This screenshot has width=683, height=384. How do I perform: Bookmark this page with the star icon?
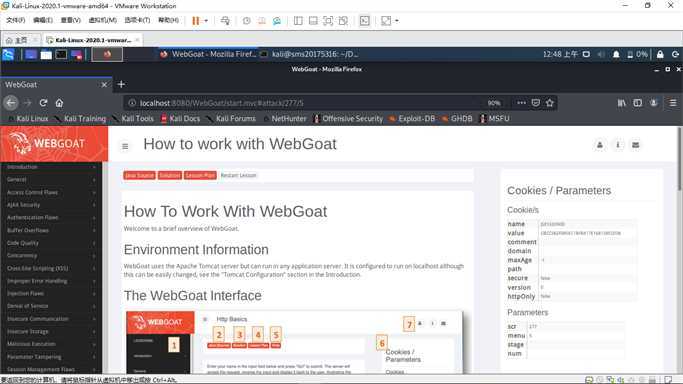(550, 103)
